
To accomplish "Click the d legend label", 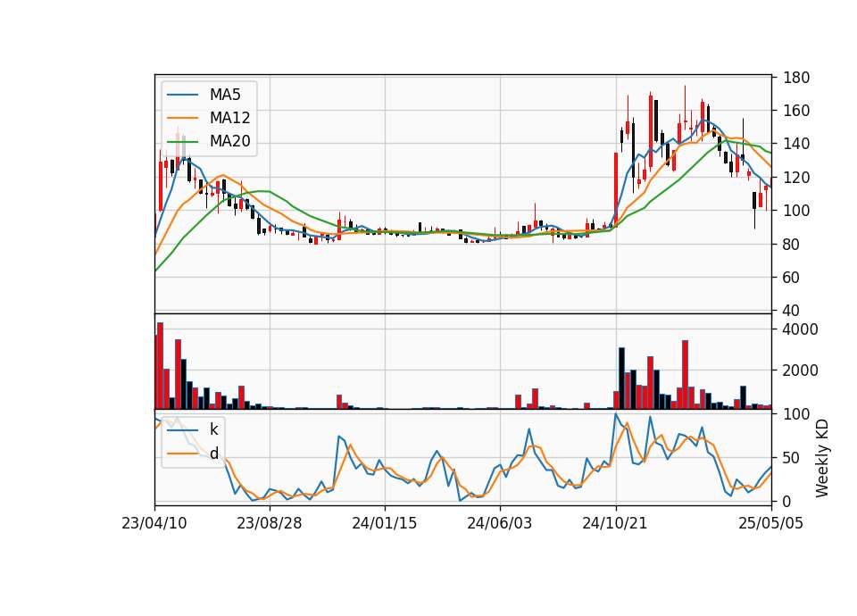I will coord(213,454).
